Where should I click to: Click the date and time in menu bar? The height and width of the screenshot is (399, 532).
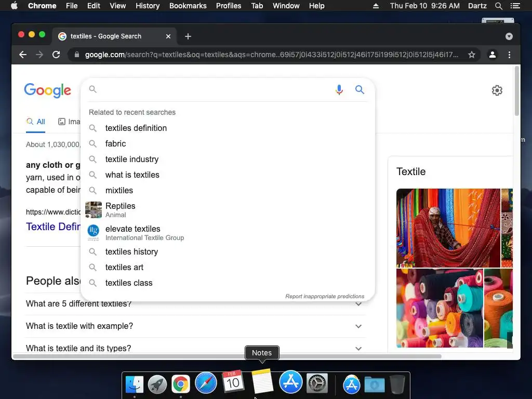[x=425, y=6]
